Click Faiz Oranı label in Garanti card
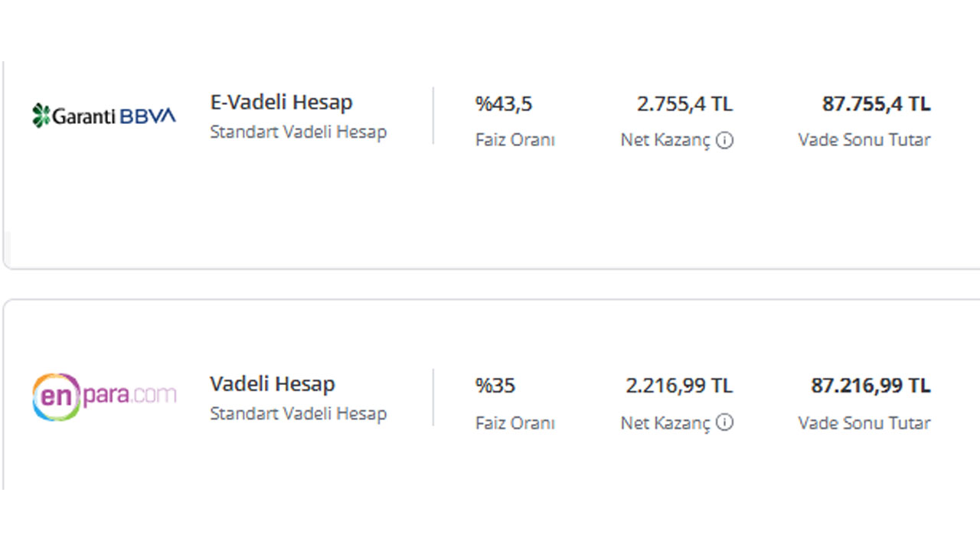The image size is (980, 551). click(515, 140)
